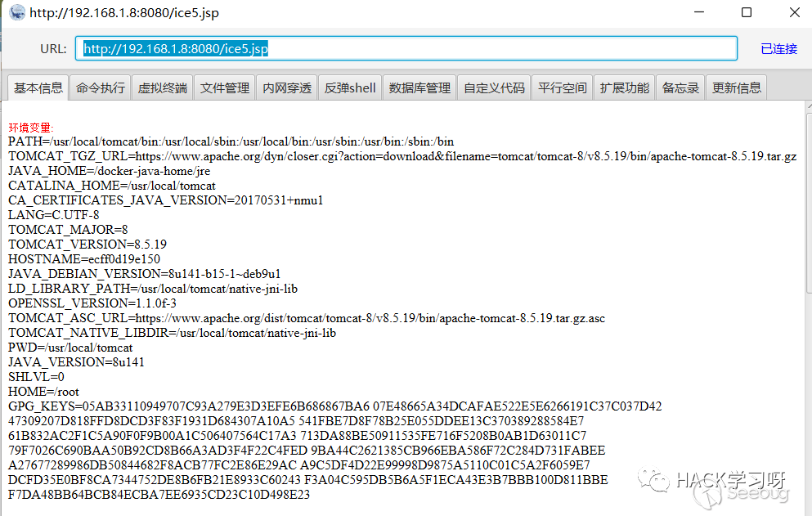812x516 pixels.
Task: Select the 文件管理 tab
Action: pyautogui.click(x=224, y=87)
